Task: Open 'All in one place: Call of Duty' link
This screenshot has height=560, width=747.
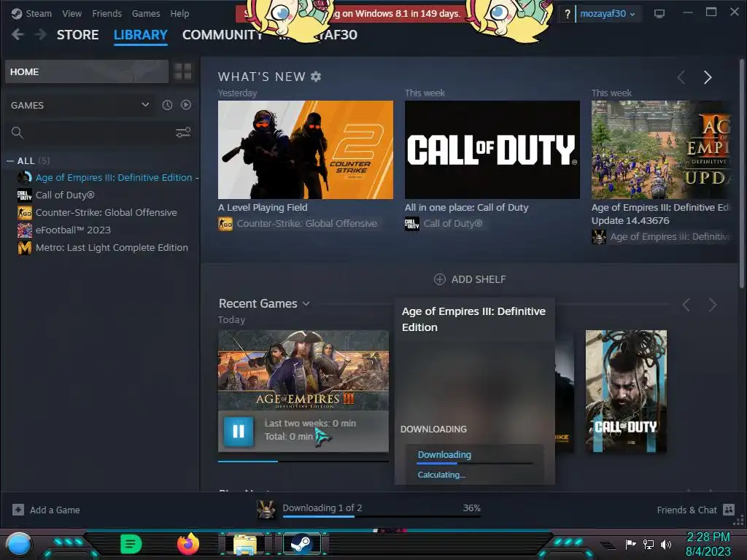Action: (x=466, y=208)
